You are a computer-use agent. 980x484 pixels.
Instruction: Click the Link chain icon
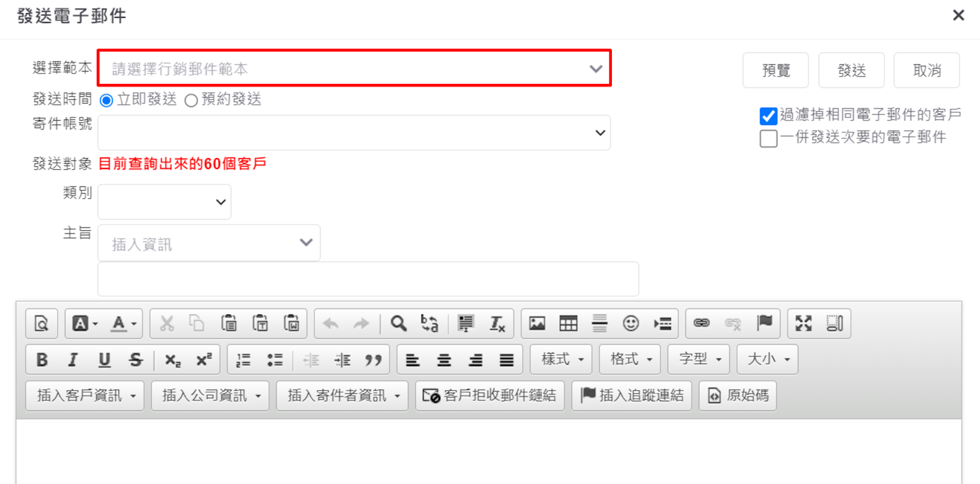[x=702, y=323]
